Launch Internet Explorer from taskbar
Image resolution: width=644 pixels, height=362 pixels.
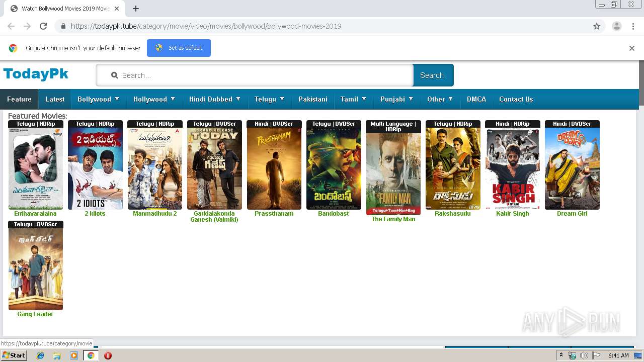click(40, 355)
